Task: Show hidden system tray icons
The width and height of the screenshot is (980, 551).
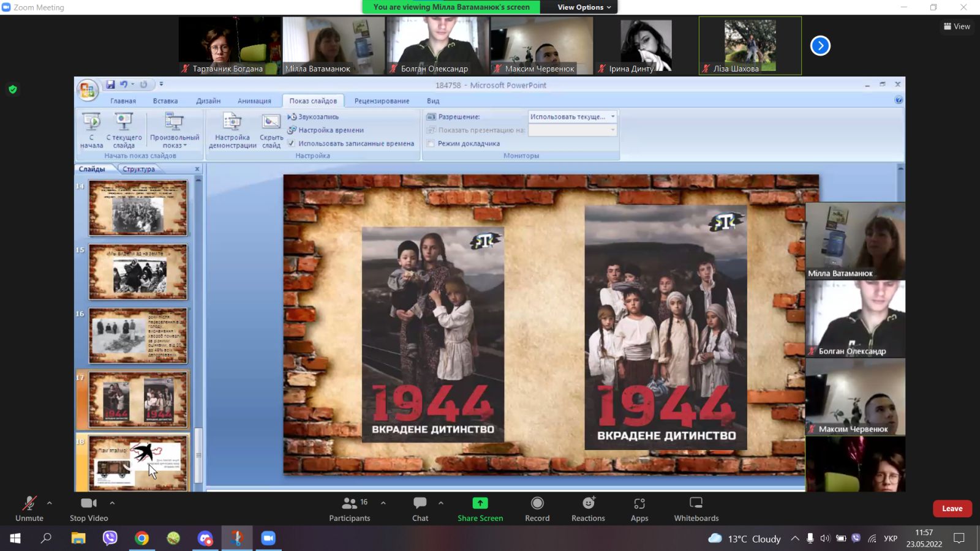Action: [794, 538]
